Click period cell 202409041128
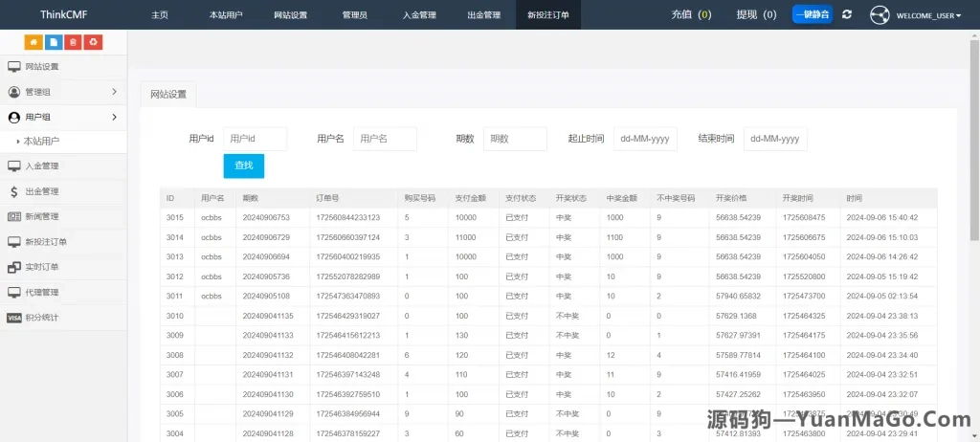980x442 pixels. [x=268, y=434]
